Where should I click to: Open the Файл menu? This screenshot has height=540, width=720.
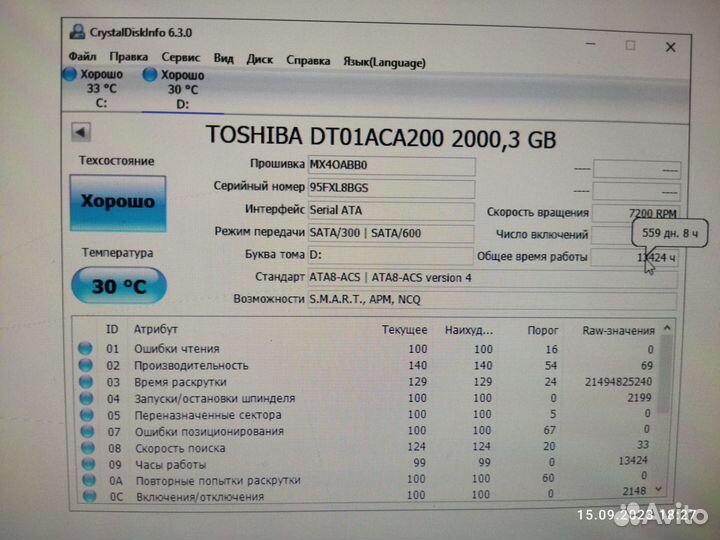click(82, 56)
